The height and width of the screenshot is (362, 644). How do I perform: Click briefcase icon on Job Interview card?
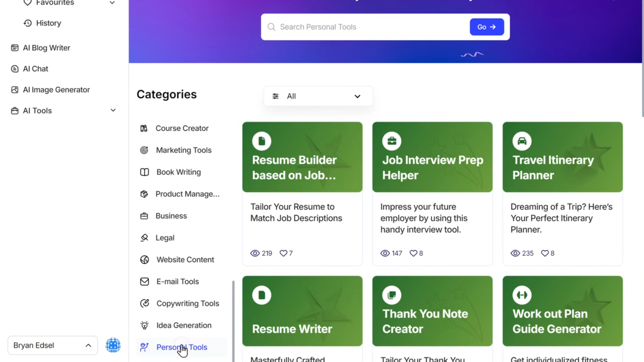tap(392, 141)
